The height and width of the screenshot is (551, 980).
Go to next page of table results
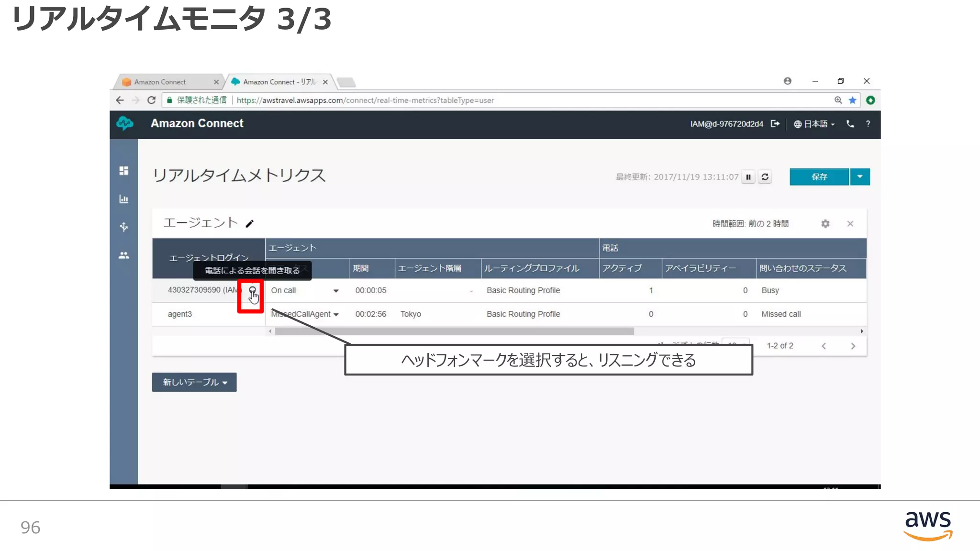point(853,346)
